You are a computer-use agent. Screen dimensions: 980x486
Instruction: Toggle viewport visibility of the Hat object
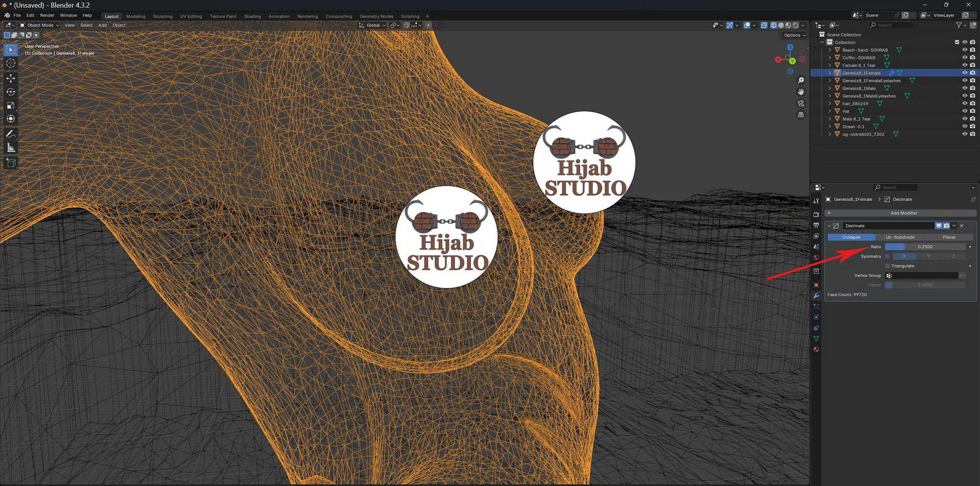[964, 111]
